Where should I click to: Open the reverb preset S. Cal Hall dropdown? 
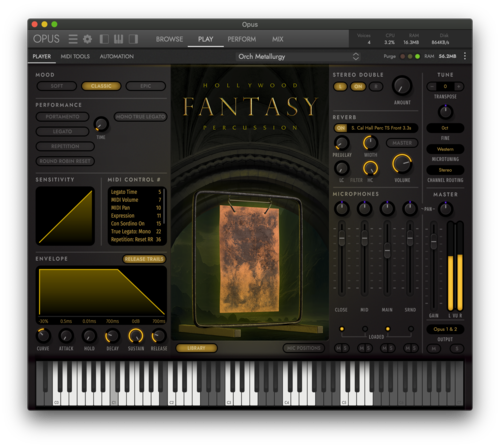(x=382, y=128)
